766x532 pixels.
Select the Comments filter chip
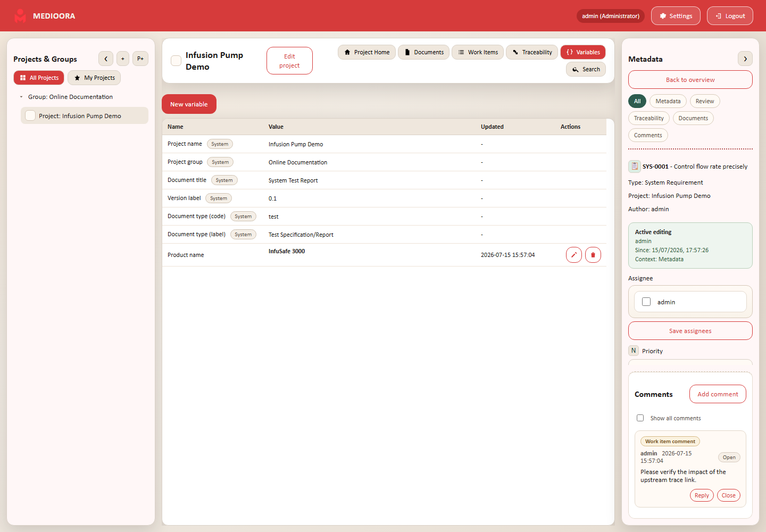point(648,135)
